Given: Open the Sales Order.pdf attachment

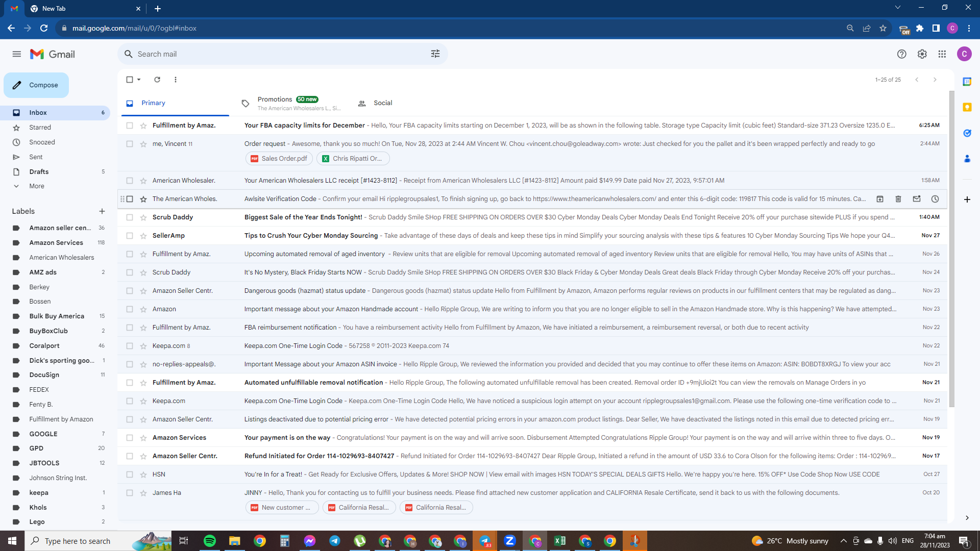Looking at the screenshot, I should click(x=279, y=159).
